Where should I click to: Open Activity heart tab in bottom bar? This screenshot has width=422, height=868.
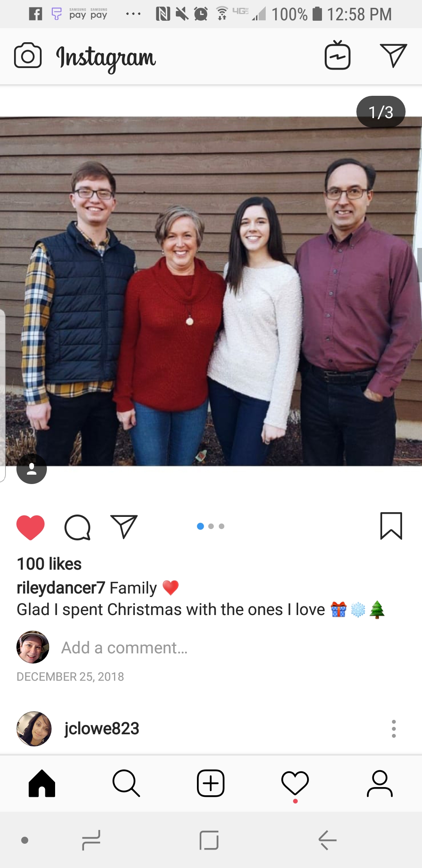coord(295,783)
